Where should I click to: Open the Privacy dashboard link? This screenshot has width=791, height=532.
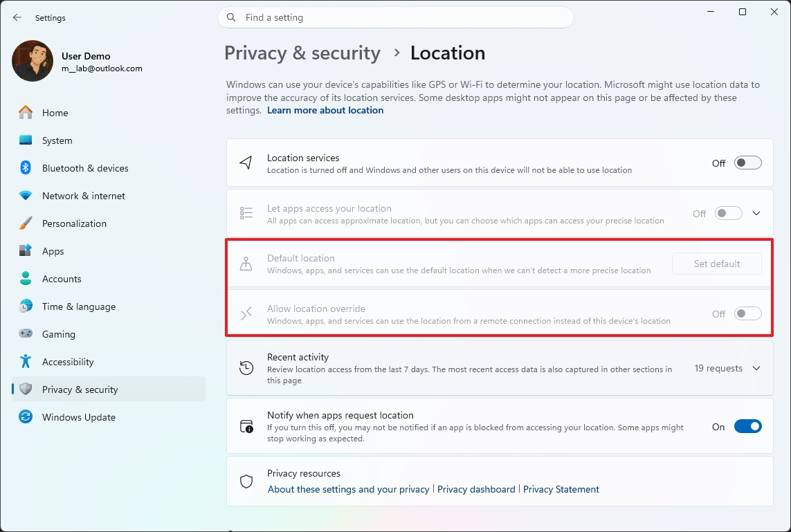476,489
